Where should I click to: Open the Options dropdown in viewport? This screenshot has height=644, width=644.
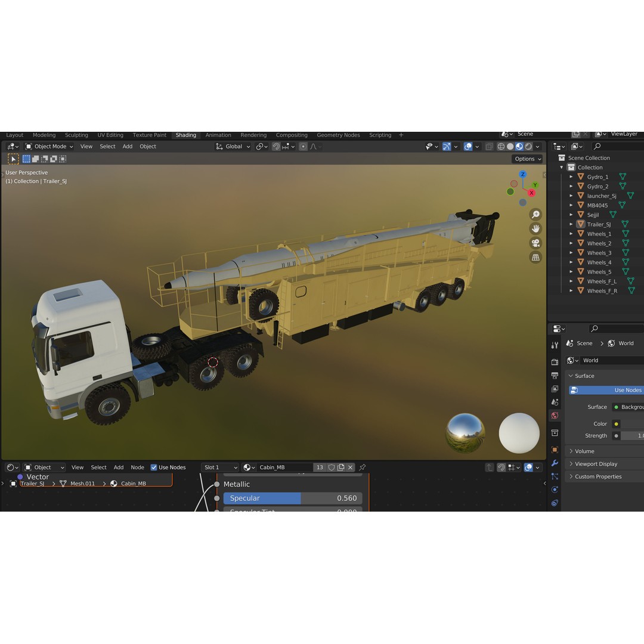[528, 159]
